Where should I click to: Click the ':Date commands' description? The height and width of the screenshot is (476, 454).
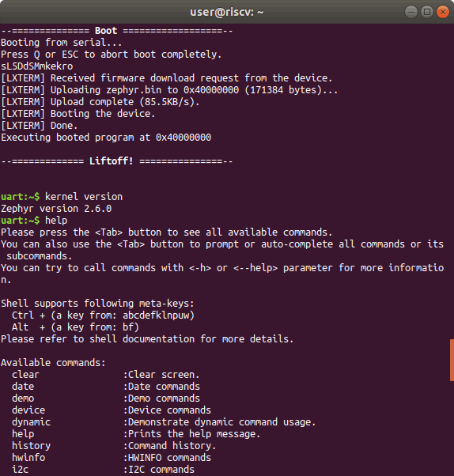[x=161, y=386]
